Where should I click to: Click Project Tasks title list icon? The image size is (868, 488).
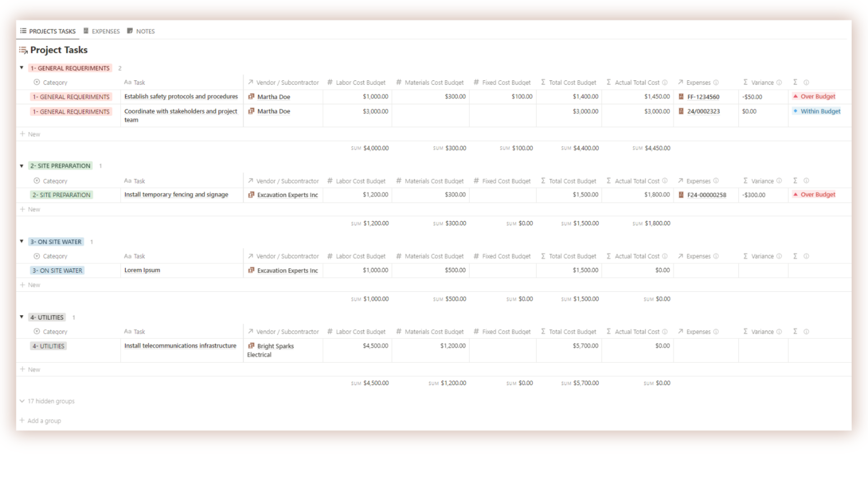tap(23, 50)
